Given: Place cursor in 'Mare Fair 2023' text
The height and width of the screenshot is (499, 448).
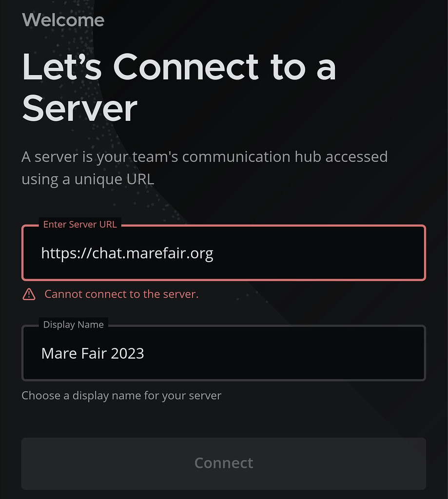Looking at the screenshot, I should tap(93, 353).
